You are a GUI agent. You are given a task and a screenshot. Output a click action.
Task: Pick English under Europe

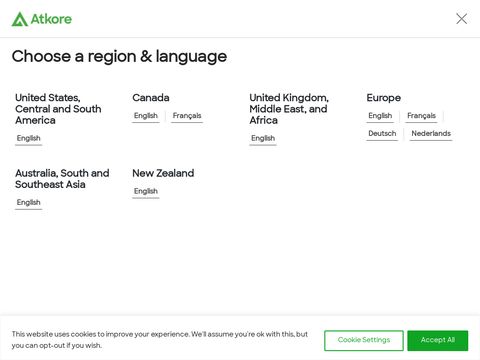coord(380,116)
